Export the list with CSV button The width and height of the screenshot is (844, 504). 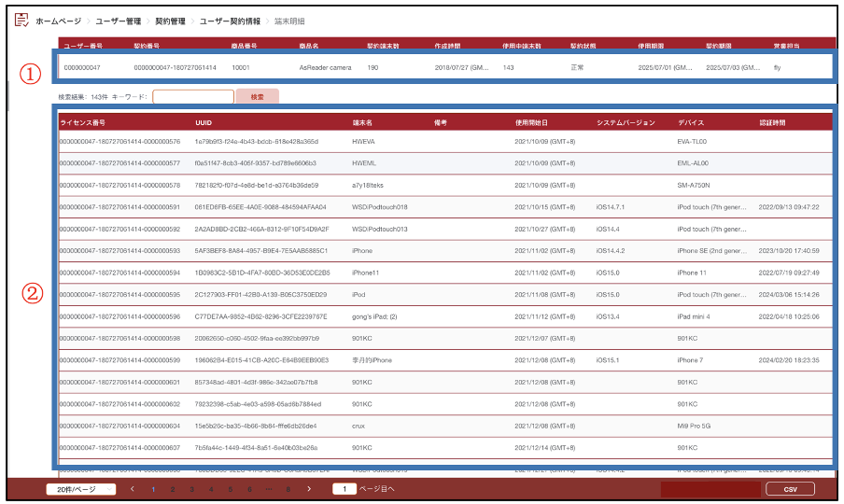coord(789,488)
